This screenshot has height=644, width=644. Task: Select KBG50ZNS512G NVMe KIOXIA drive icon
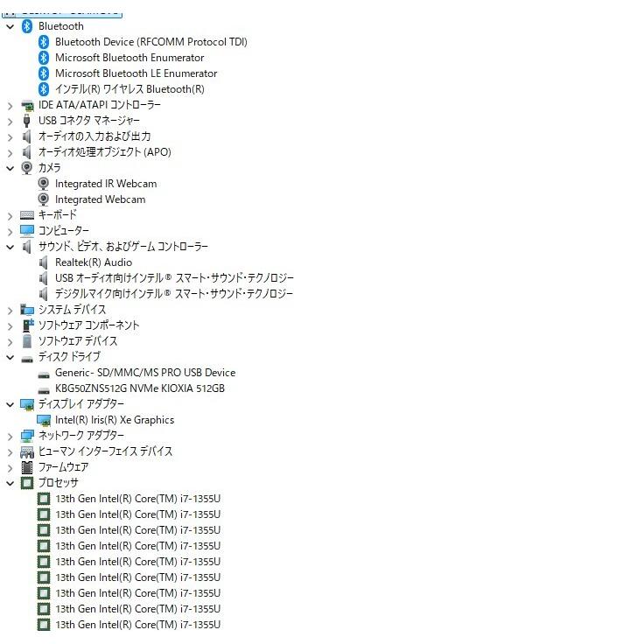pos(44,390)
